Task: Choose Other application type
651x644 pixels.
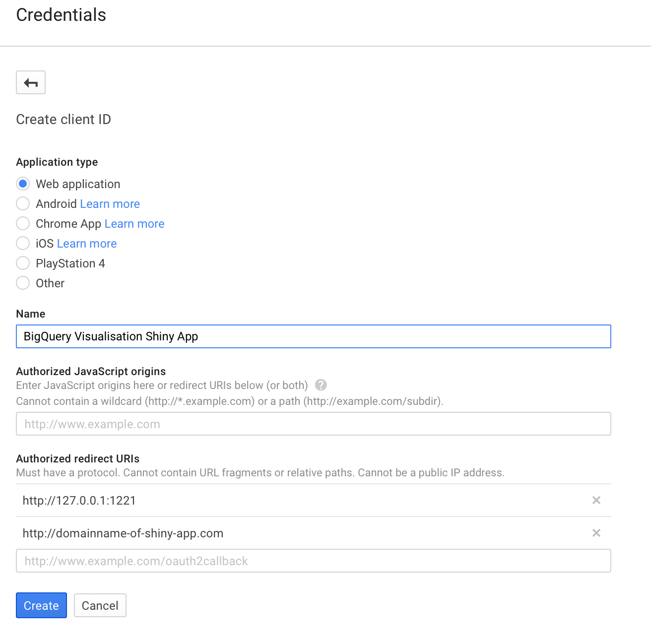Action: tap(23, 283)
